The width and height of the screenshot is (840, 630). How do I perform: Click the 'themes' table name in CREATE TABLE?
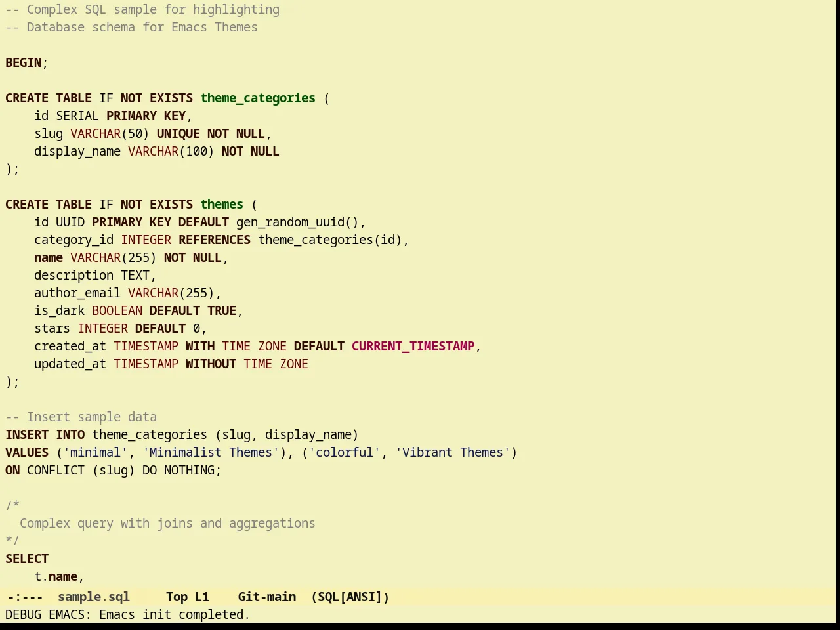tap(222, 205)
